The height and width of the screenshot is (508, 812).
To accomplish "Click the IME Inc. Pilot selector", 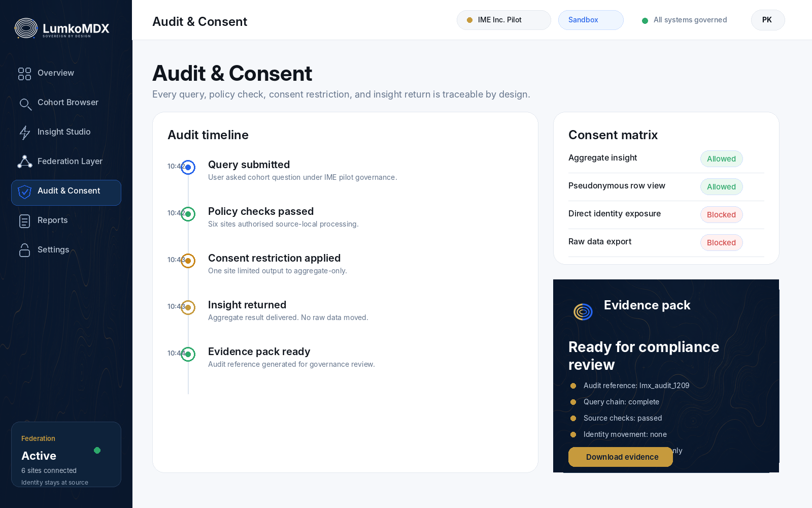I will (x=503, y=20).
